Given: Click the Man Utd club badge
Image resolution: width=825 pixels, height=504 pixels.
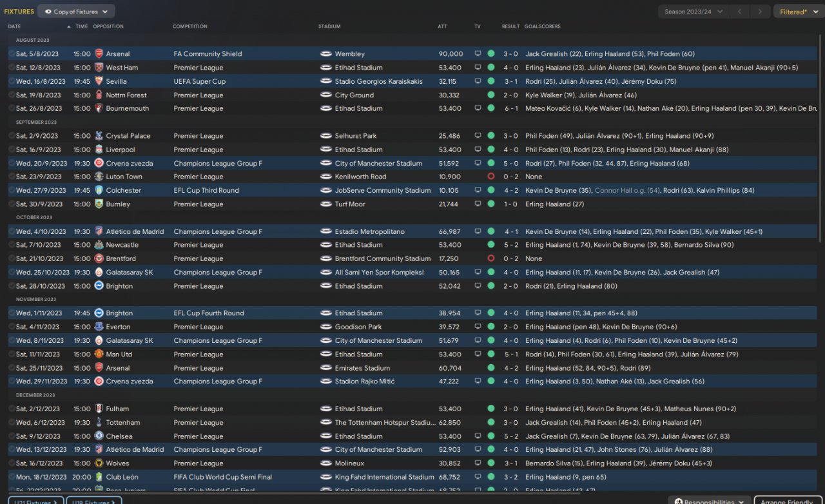Looking at the screenshot, I should [x=99, y=354].
